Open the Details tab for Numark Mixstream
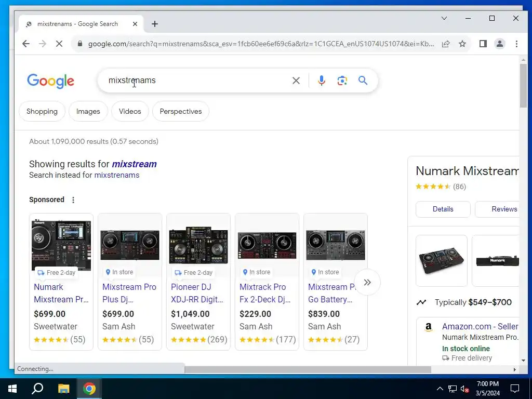The height and width of the screenshot is (399, 532). [443, 209]
